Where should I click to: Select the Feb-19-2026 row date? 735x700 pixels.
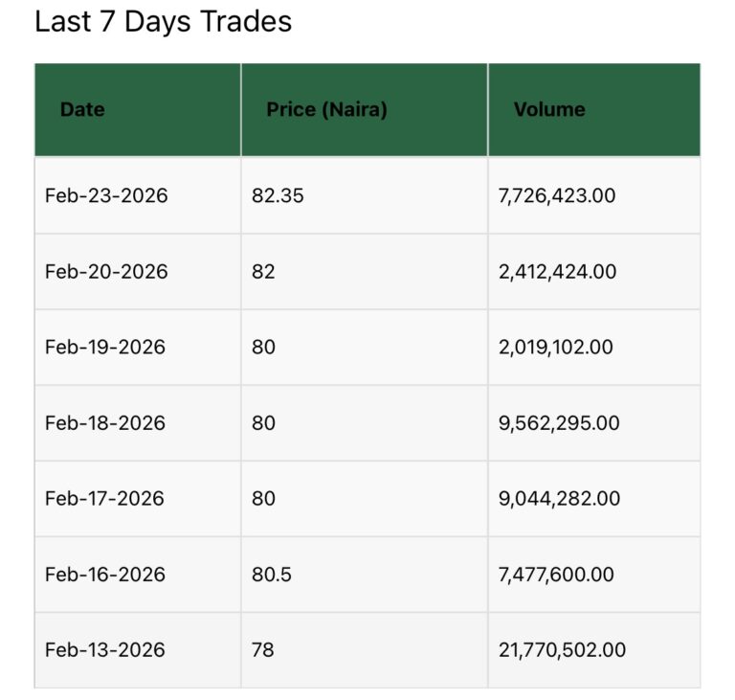point(105,348)
